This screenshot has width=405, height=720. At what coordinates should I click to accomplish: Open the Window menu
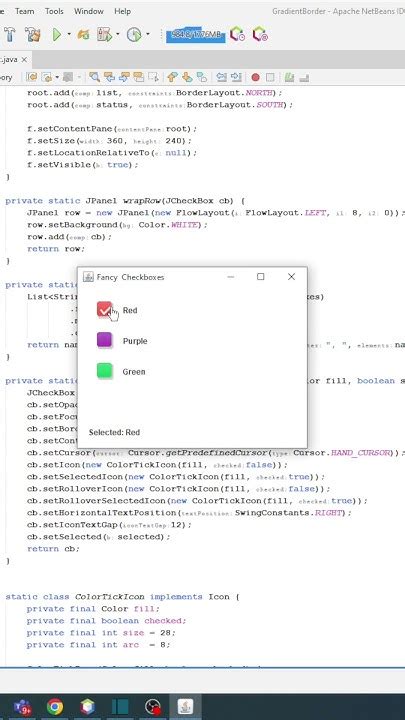(x=89, y=11)
